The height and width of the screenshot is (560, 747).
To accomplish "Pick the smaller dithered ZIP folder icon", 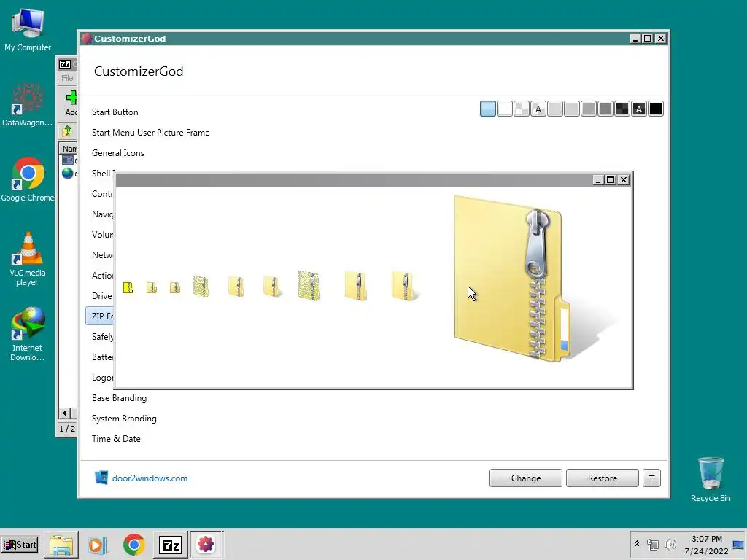I will pyautogui.click(x=201, y=286).
